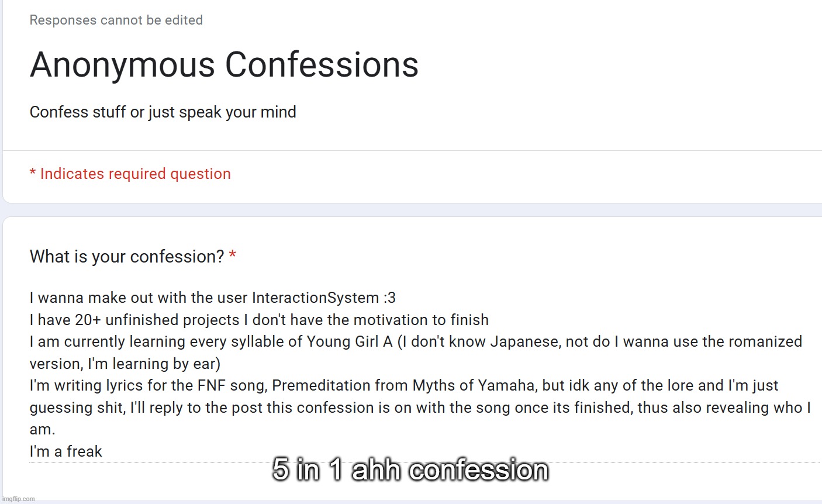This screenshot has height=504, width=822.
Task: Click the username 'InteractionSystem' in the answer
Action: 316,298
